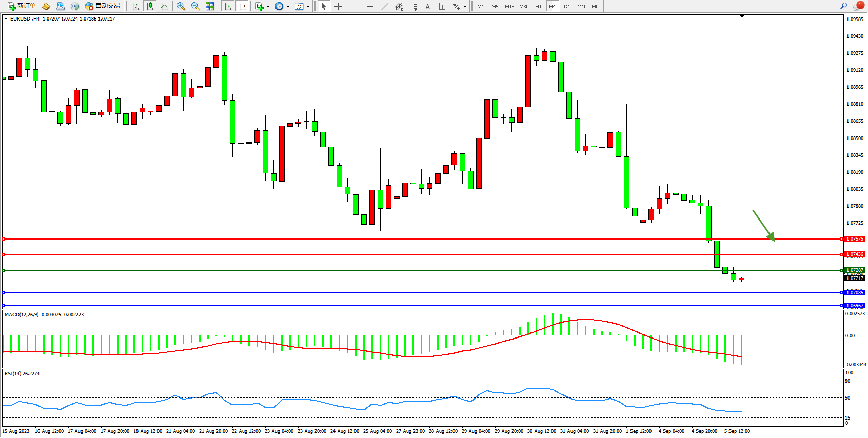The height and width of the screenshot is (438, 868).
Task: Switch chart to bar chart mode
Action: click(135, 6)
